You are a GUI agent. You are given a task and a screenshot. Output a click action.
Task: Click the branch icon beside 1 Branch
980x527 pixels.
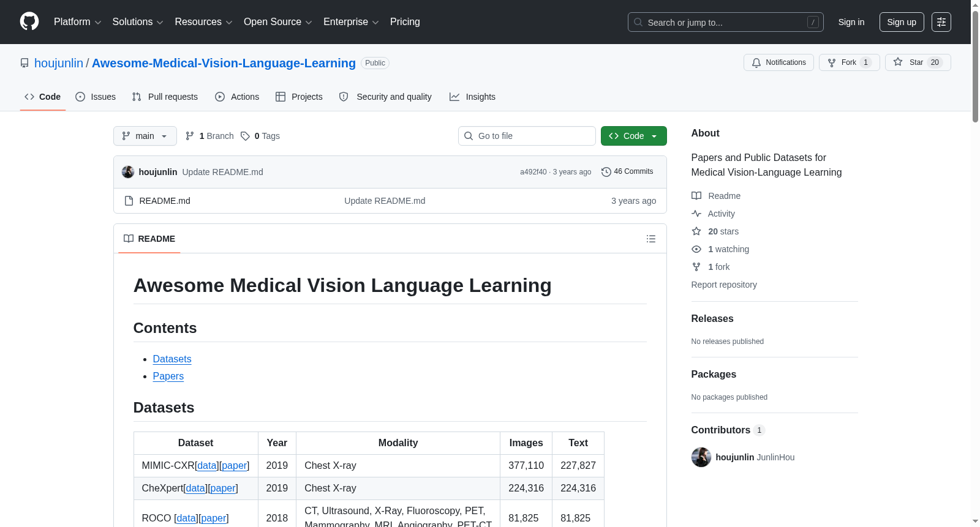190,136
